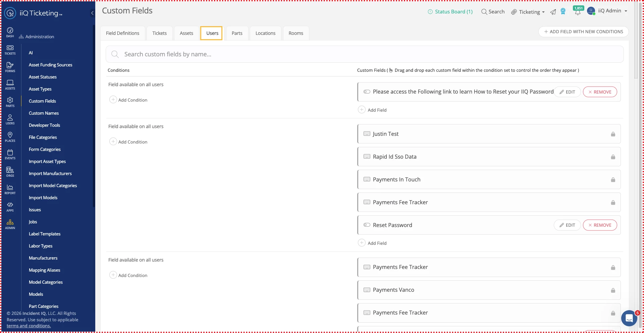644x333 pixels.
Task: Open the Assets sidebar icon
Action: 10,85
